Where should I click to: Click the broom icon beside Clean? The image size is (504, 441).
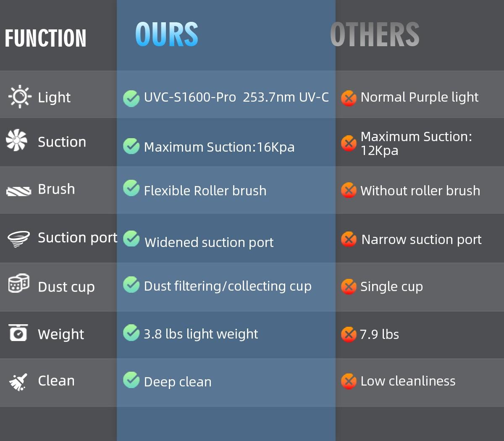tap(18, 382)
